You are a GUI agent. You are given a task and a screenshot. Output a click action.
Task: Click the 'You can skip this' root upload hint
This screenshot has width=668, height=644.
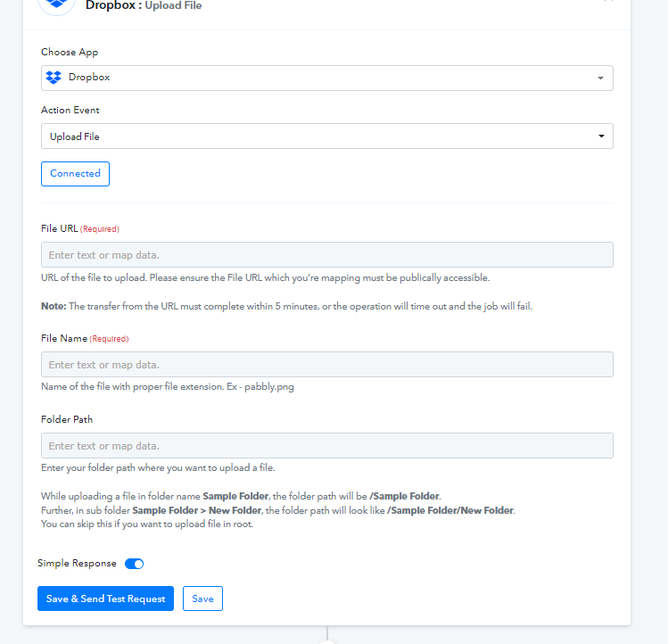147,524
